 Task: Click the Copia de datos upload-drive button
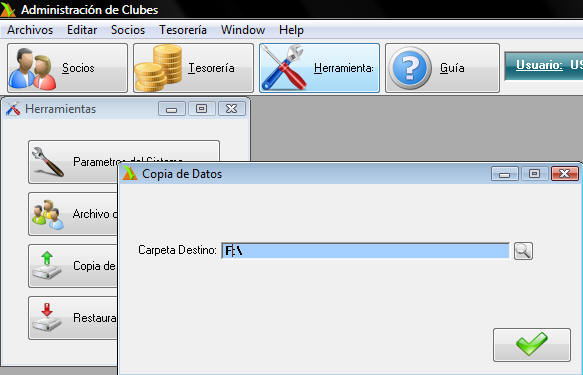[x=73, y=266]
